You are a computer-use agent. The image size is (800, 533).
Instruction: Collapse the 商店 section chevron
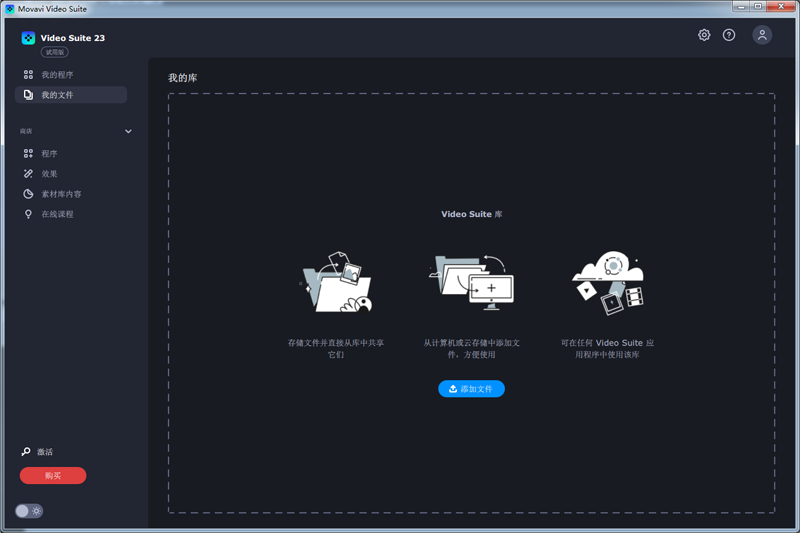pos(128,131)
